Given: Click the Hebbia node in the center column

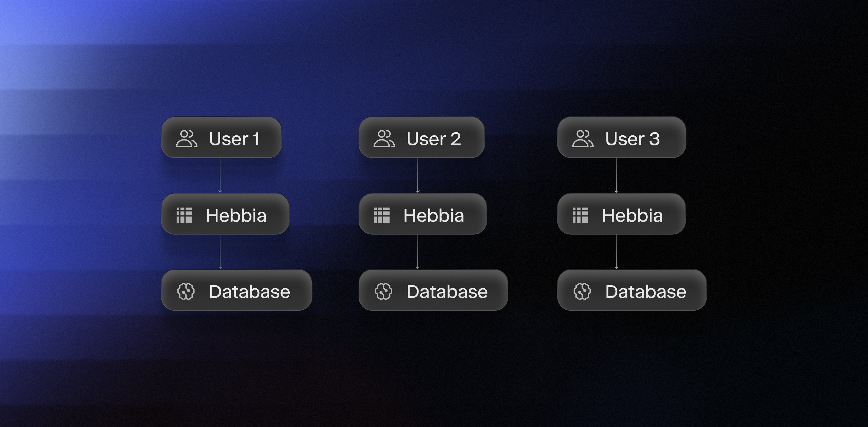Looking at the screenshot, I should pos(423,215).
